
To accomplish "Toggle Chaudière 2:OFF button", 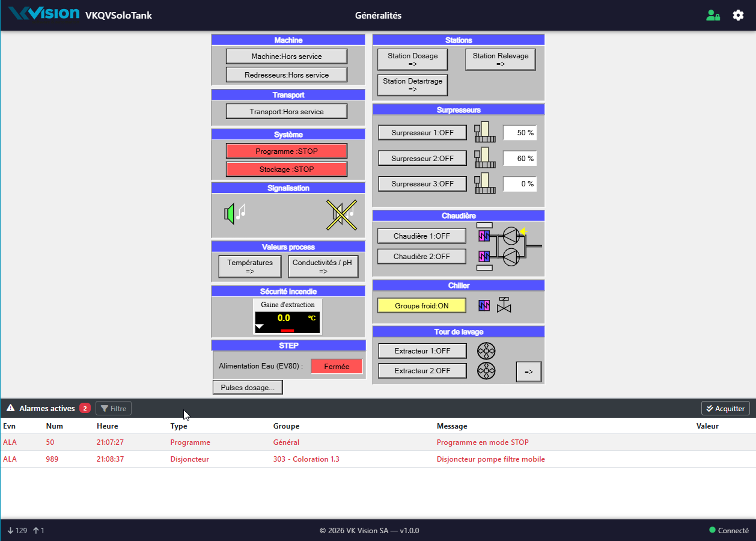I will tap(422, 257).
